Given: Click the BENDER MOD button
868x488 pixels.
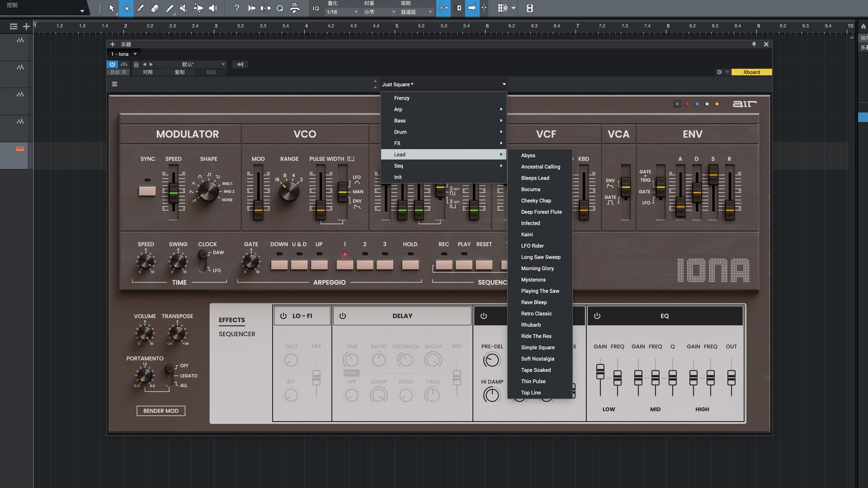Looking at the screenshot, I should pos(161,411).
